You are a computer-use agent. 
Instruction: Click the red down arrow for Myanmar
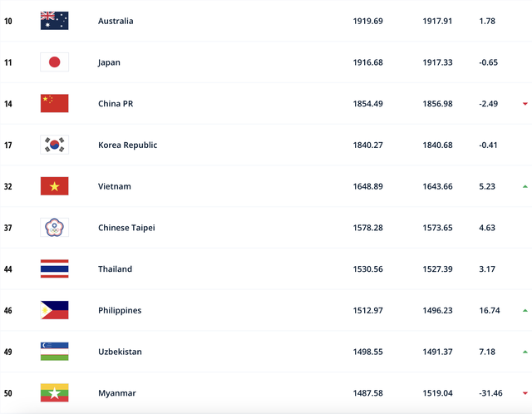pyautogui.click(x=525, y=393)
